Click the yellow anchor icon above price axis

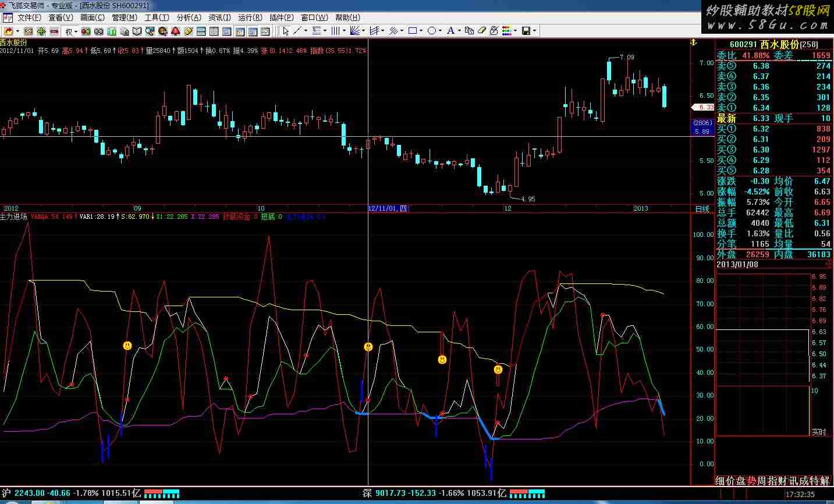pos(694,42)
